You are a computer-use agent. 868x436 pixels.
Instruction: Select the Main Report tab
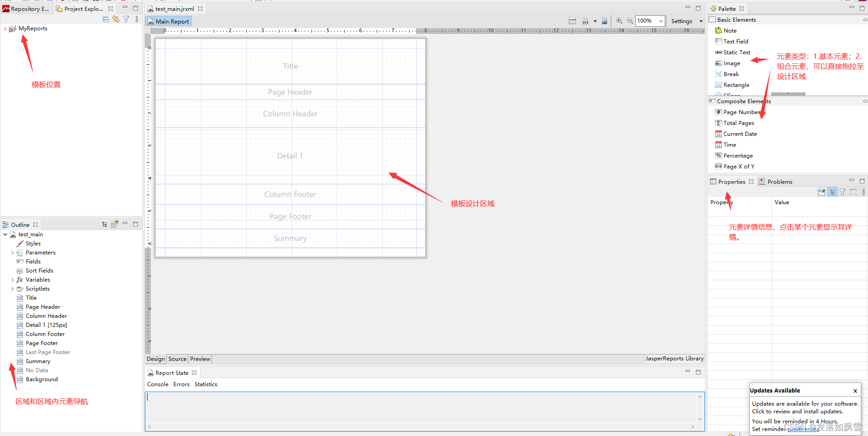(x=168, y=21)
